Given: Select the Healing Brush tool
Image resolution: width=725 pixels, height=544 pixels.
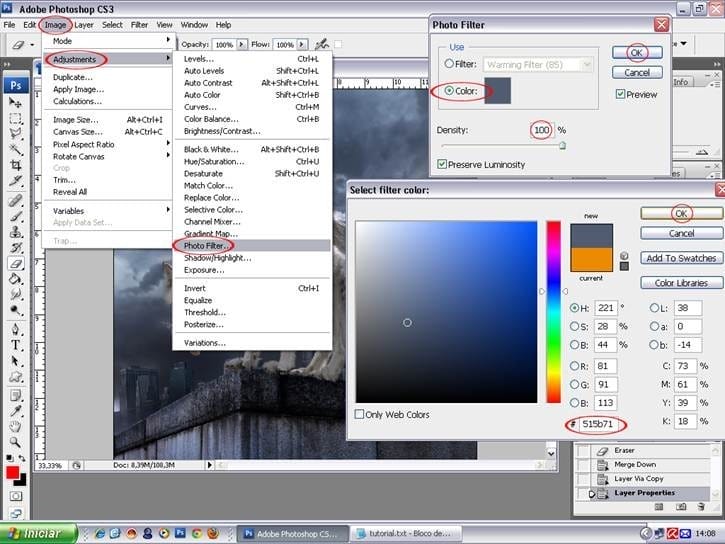Looking at the screenshot, I should (x=15, y=201).
